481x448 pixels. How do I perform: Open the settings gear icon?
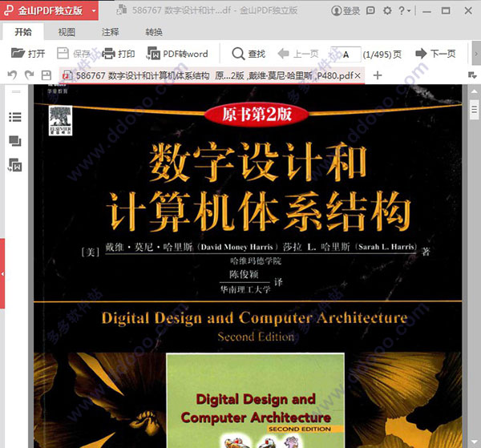tap(387, 10)
